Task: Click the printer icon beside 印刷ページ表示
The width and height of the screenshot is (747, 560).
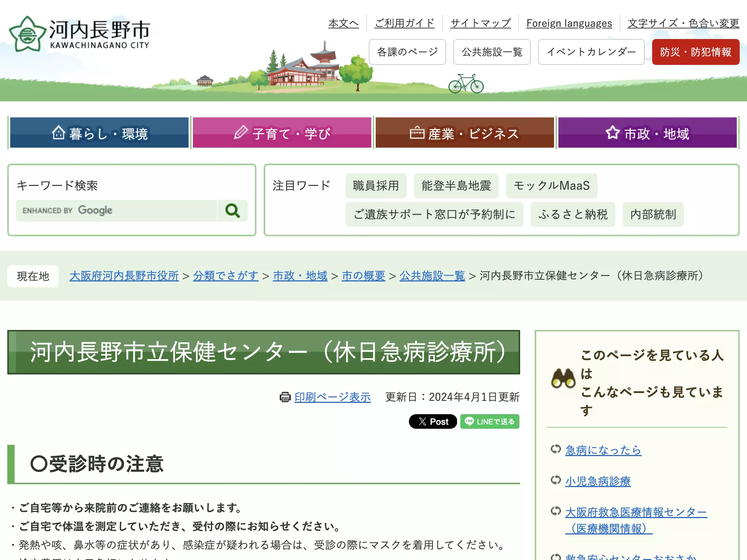Action: [x=285, y=397]
